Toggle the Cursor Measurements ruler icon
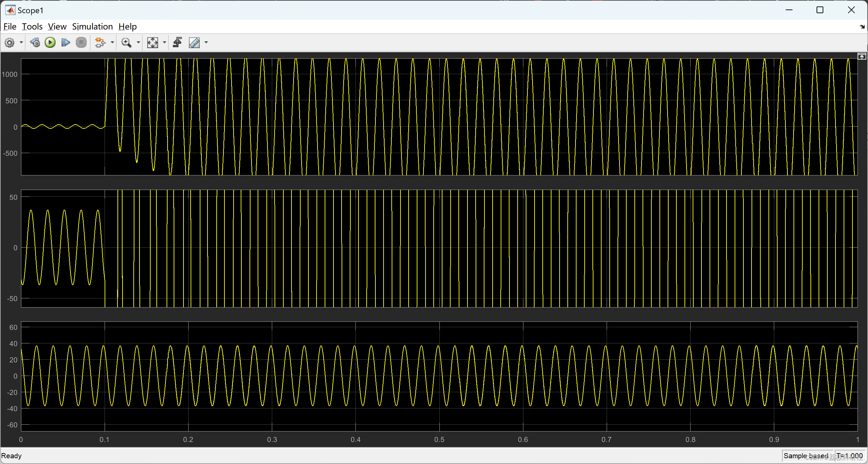This screenshot has width=868, height=464. pos(194,43)
